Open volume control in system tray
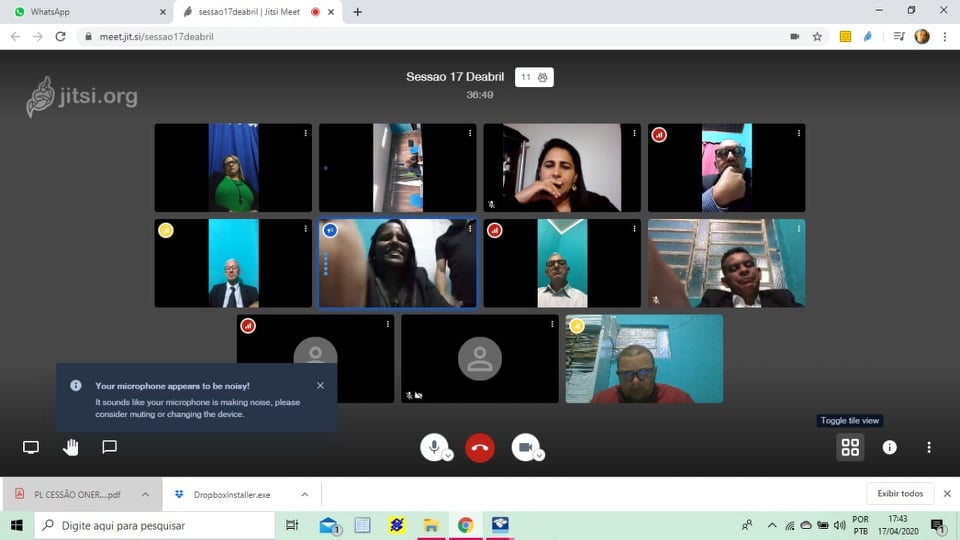This screenshot has width=960, height=540. pyautogui.click(x=839, y=525)
